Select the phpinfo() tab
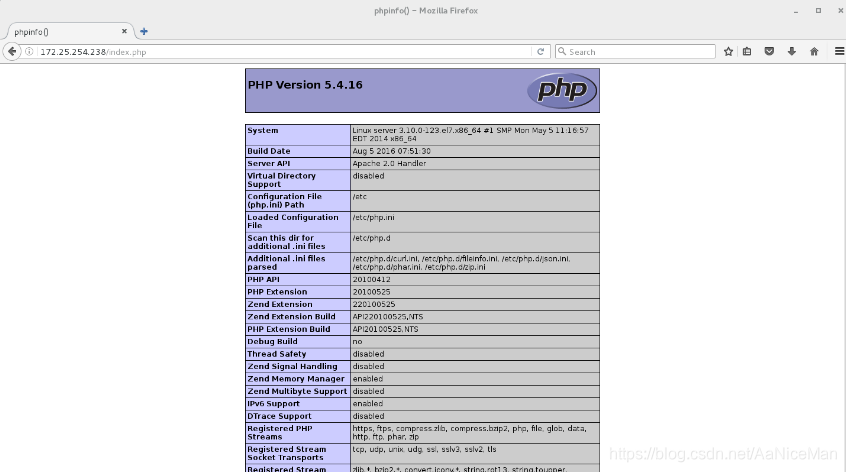 (x=69, y=32)
